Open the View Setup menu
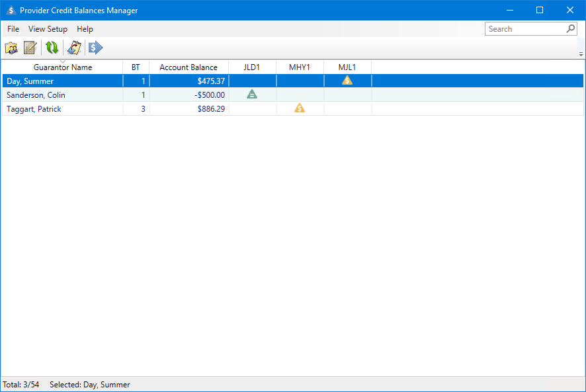The height and width of the screenshot is (392, 586). click(48, 29)
